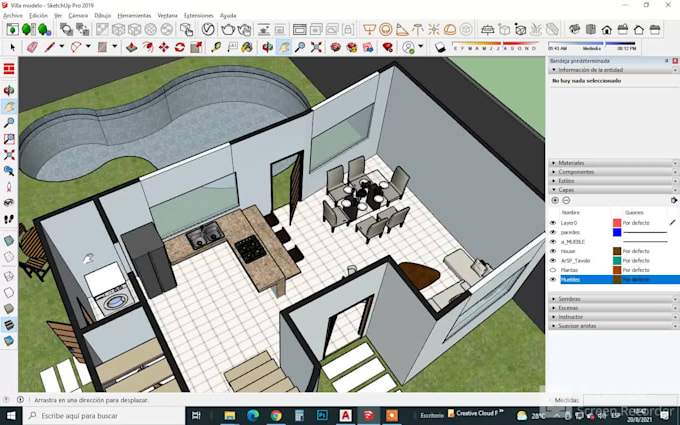
Task: Click the orange dome light icon
Action: 450,29
